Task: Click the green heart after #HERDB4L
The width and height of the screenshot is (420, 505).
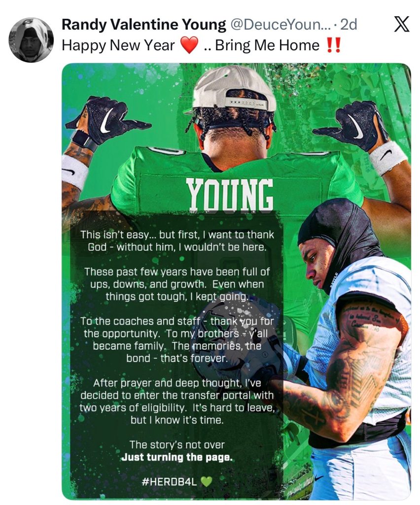Action: 206,481
